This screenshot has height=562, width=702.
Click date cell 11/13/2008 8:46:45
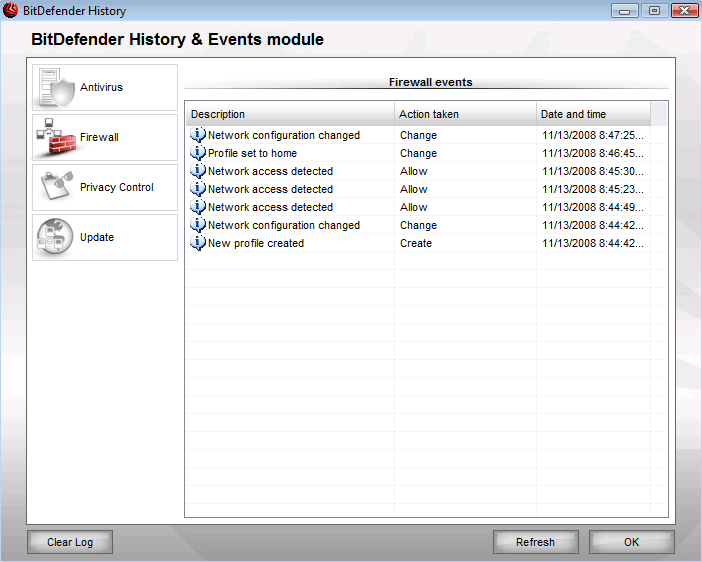593,153
